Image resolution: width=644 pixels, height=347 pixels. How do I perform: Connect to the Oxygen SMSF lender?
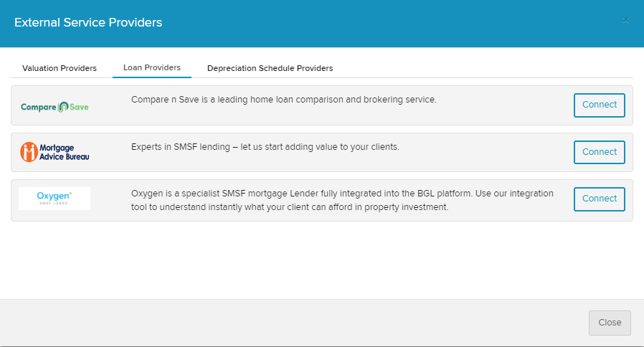tap(599, 199)
